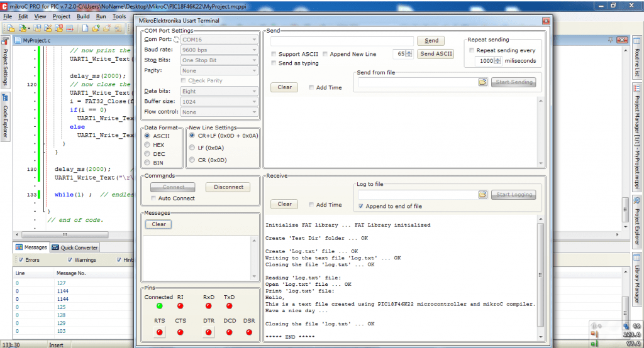The image size is (644, 348).
Task: Click the COM port refresh icon
Action: [177, 40]
